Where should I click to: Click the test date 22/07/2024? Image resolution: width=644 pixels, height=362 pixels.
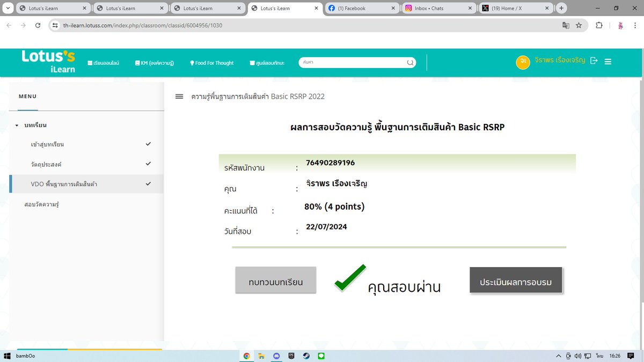[x=326, y=226]
